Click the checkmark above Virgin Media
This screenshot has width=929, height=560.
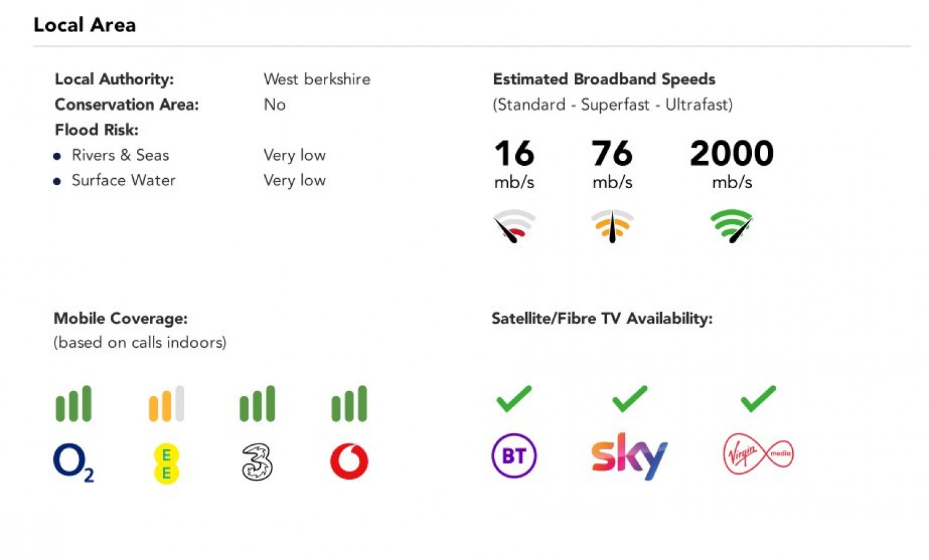tap(758, 398)
